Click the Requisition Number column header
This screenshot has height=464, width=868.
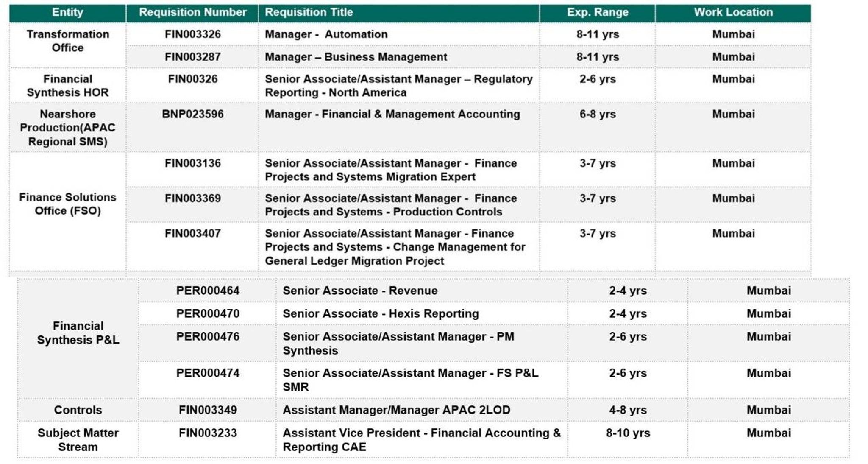pos(192,13)
